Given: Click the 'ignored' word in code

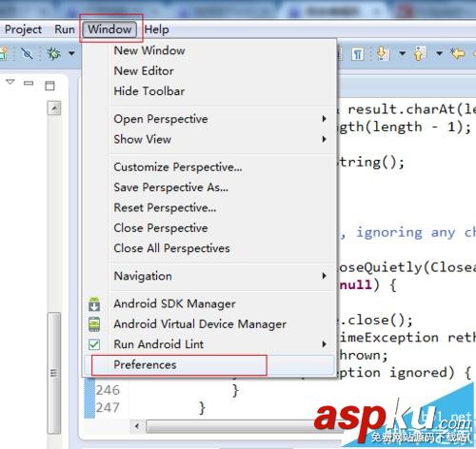Looking at the screenshot, I should [x=418, y=373].
